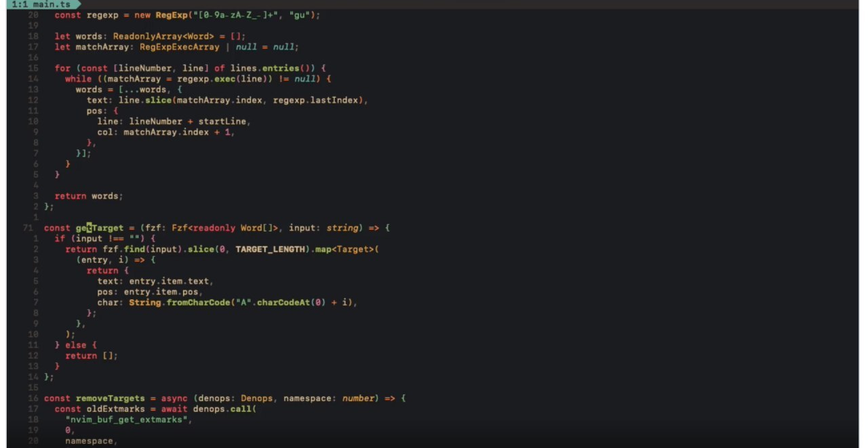Click the Fzf<readonly Word[]> parameter type

coord(224,228)
